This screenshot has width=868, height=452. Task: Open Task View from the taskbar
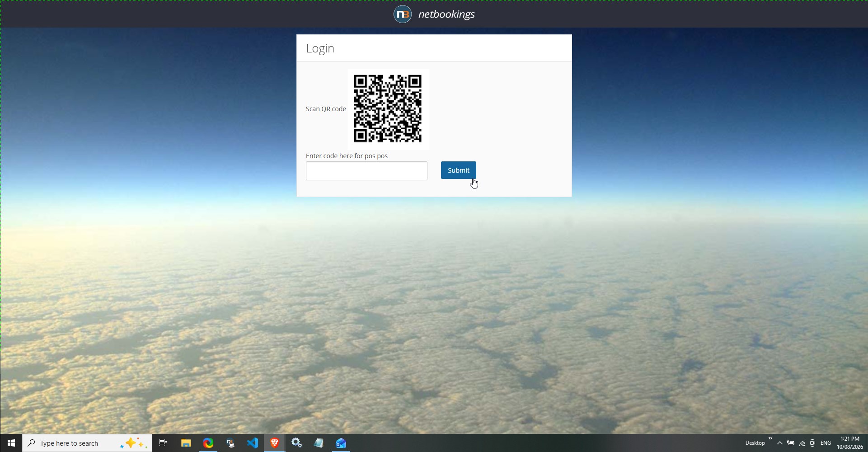163,443
